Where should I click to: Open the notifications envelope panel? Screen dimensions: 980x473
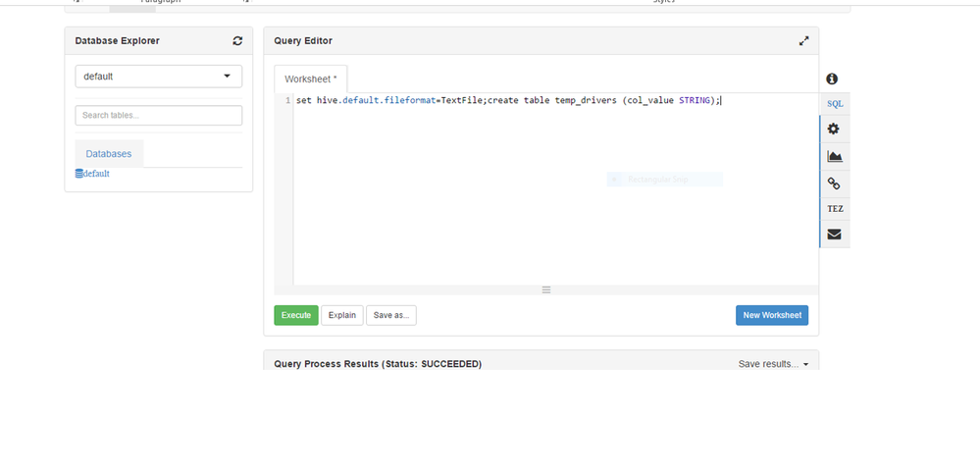pyautogui.click(x=835, y=235)
